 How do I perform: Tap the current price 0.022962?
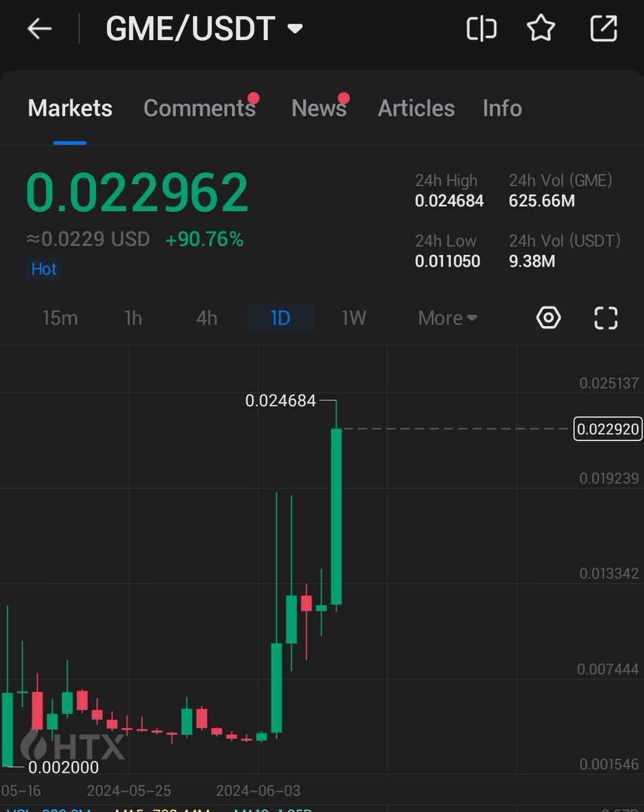(x=137, y=194)
